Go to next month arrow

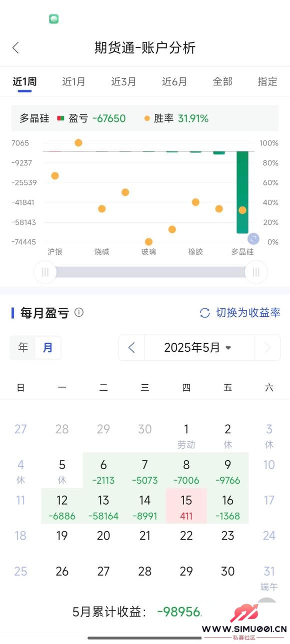point(267,348)
